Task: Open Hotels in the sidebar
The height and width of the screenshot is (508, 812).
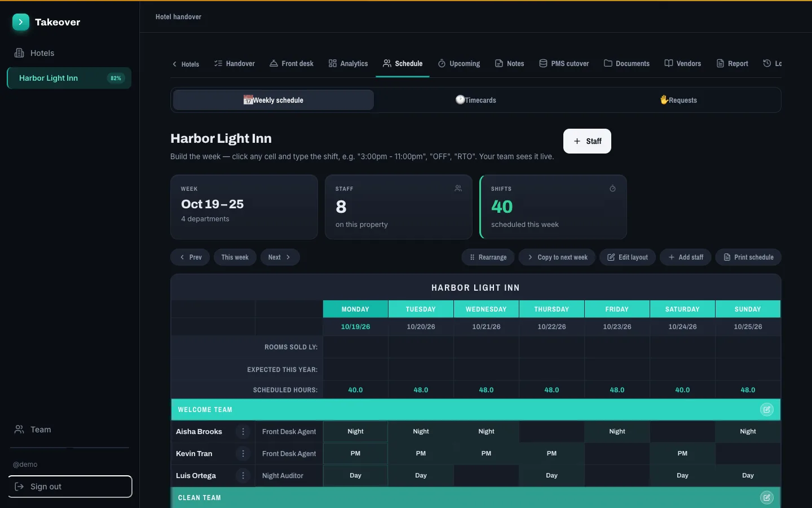Action: [69, 53]
